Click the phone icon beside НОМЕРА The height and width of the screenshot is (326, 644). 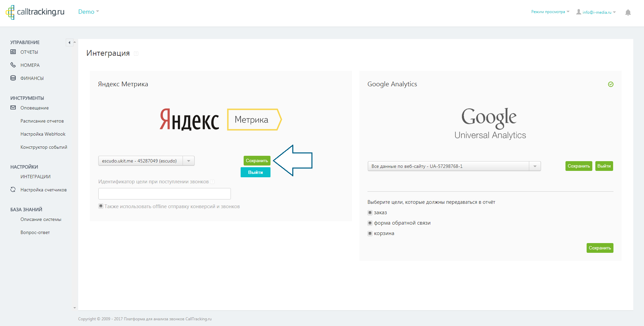pos(13,65)
